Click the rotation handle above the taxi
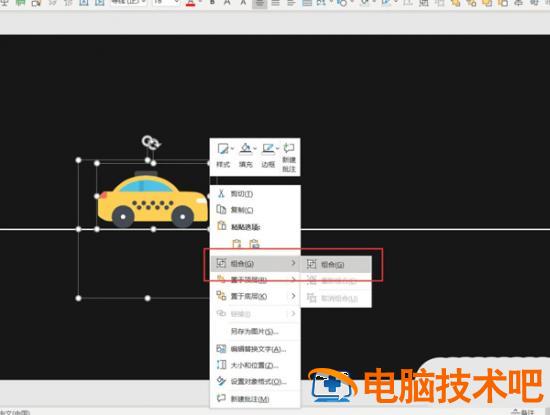550x415 pixels. (x=151, y=142)
